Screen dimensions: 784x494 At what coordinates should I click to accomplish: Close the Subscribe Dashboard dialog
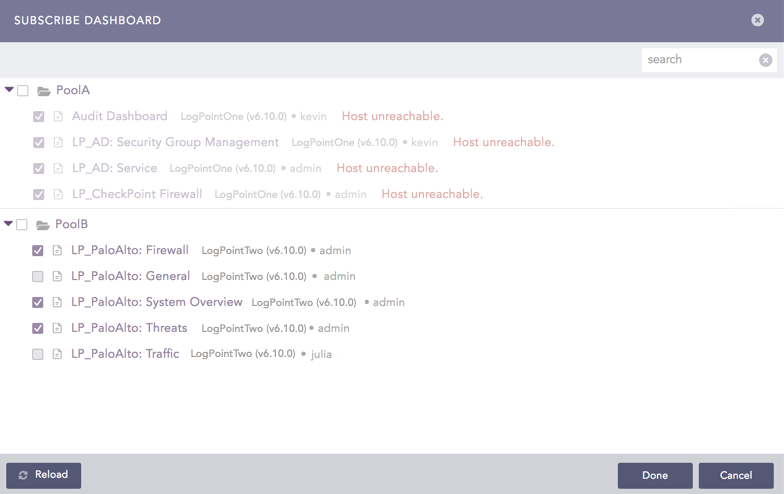click(758, 20)
